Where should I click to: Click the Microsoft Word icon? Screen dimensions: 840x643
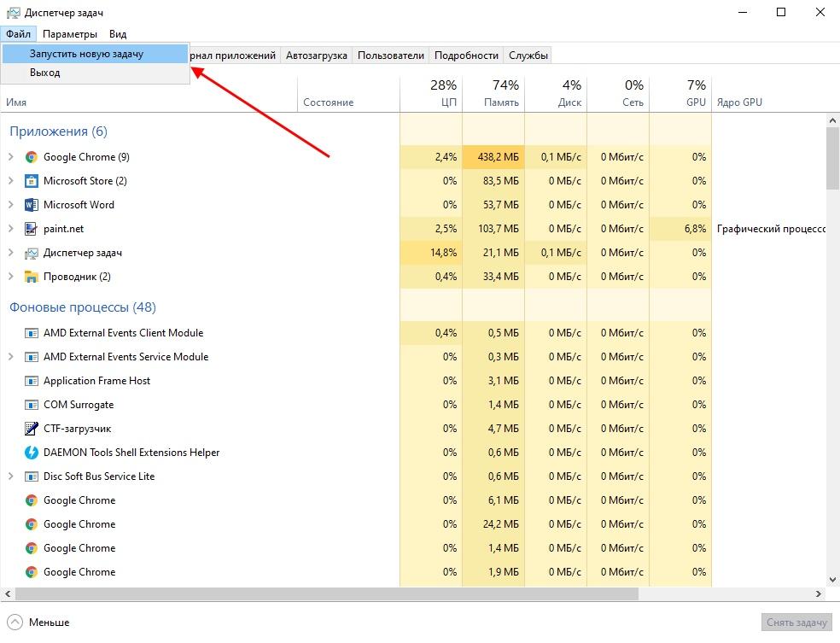click(x=32, y=205)
